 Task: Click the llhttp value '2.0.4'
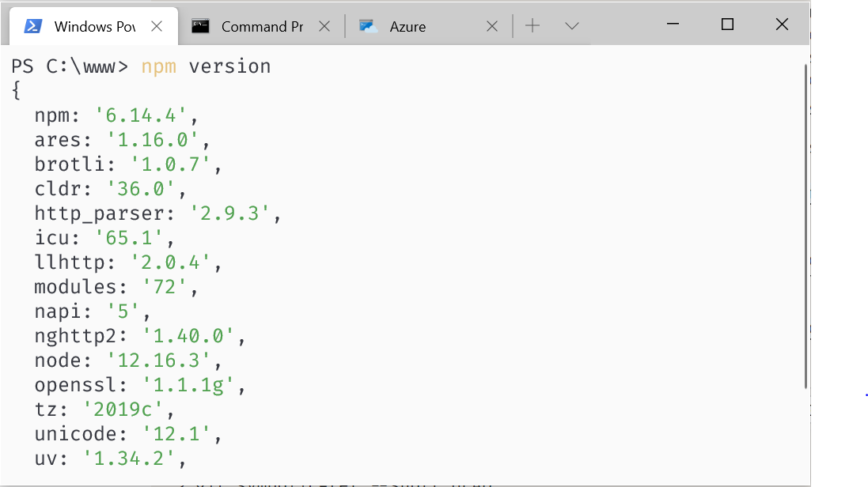(170, 262)
